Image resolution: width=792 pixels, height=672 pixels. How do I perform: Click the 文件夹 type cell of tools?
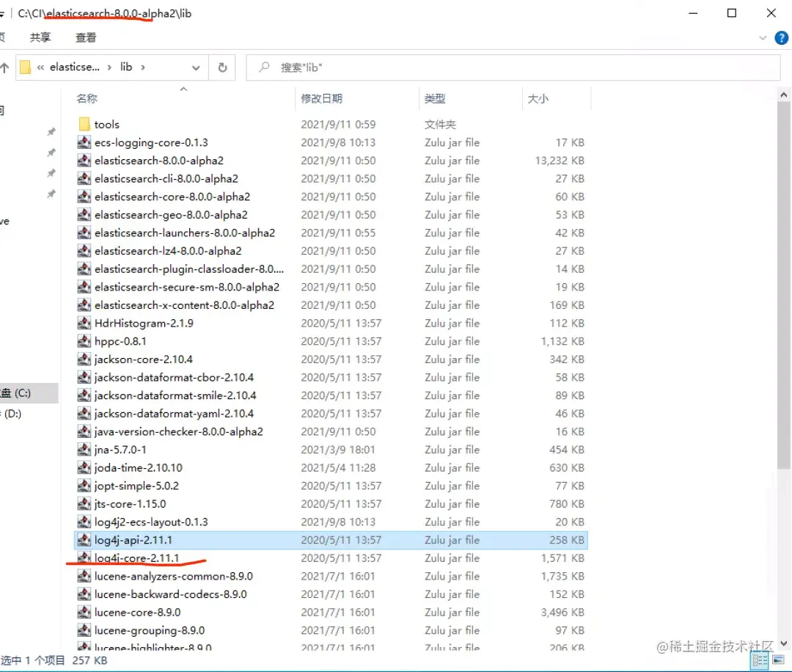440,124
